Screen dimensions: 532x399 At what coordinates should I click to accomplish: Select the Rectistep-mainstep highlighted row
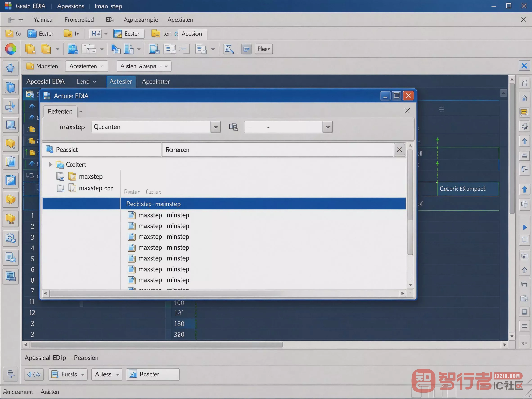point(224,204)
